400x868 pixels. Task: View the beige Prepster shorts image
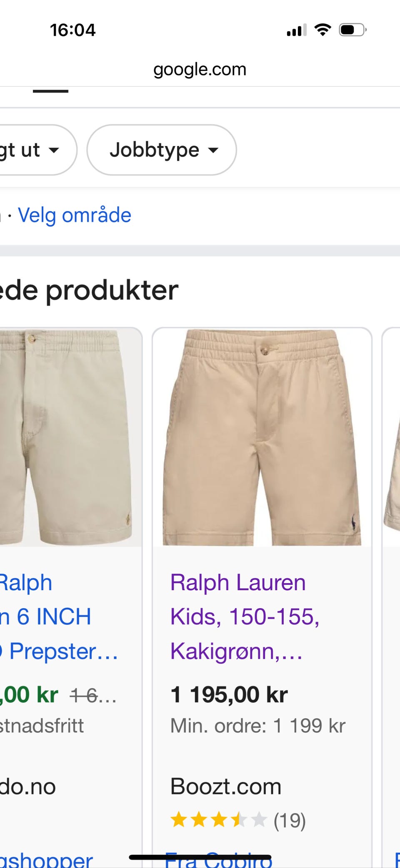click(70, 437)
